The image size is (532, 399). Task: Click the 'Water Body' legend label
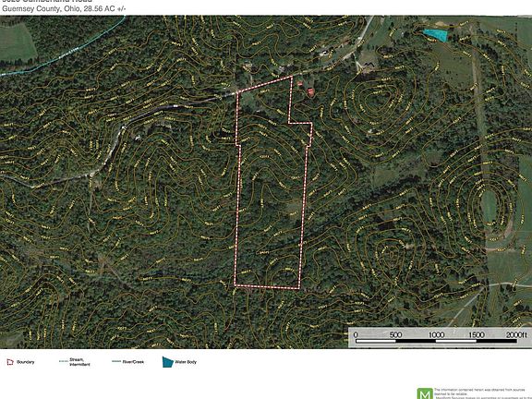click(186, 362)
